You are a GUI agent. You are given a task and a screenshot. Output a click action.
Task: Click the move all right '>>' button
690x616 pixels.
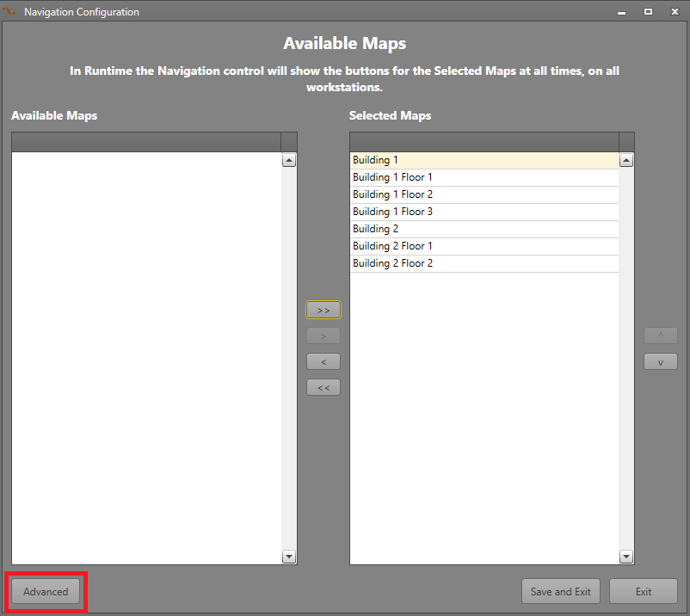tap(323, 310)
